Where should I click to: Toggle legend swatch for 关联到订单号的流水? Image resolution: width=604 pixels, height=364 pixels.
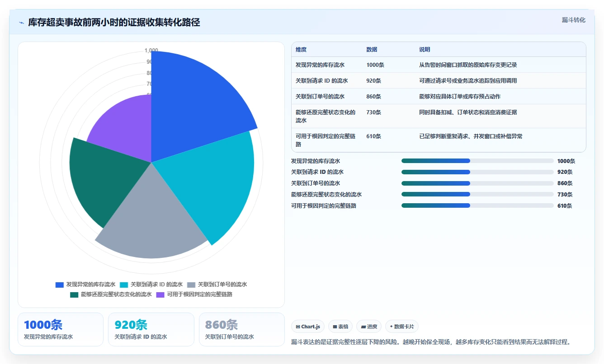pyautogui.click(x=191, y=285)
